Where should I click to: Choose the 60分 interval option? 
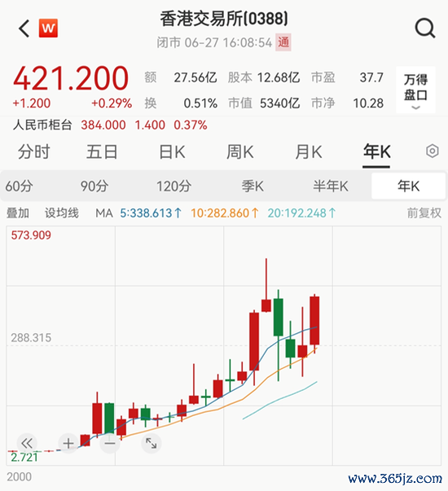pos(19,186)
